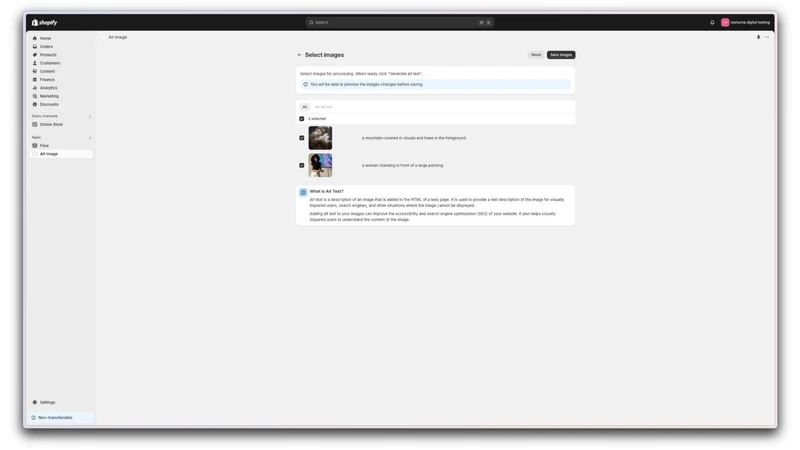Uncheck the woman painting image checkbox
Viewport: 800px width, 450px height.
click(x=302, y=165)
